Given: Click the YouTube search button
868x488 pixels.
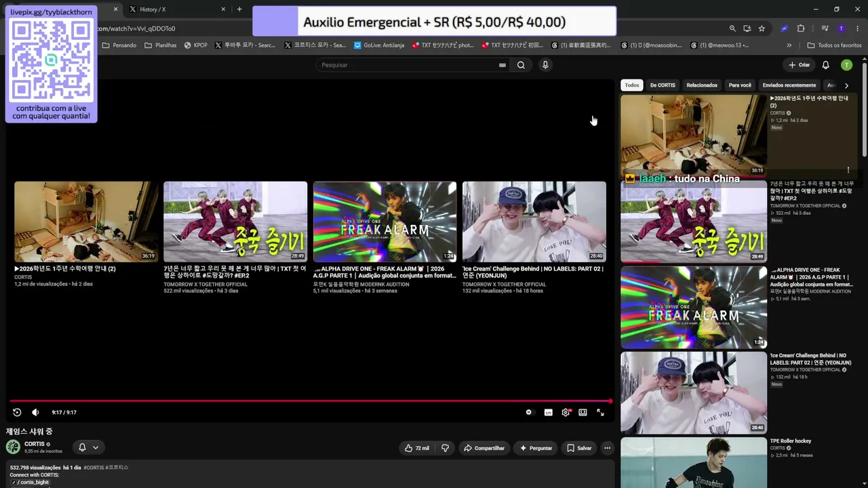Looking at the screenshot, I should pos(521,65).
